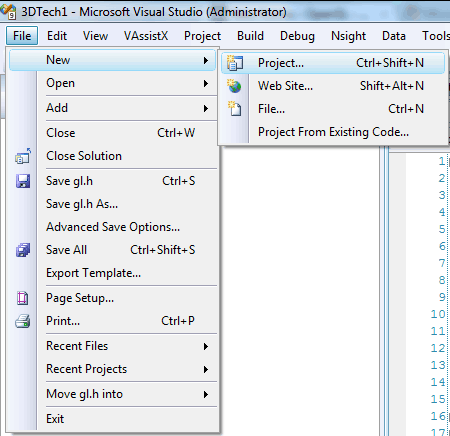The height and width of the screenshot is (436, 450).
Task: Select Export Template menu entry
Action: tap(94, 273)
